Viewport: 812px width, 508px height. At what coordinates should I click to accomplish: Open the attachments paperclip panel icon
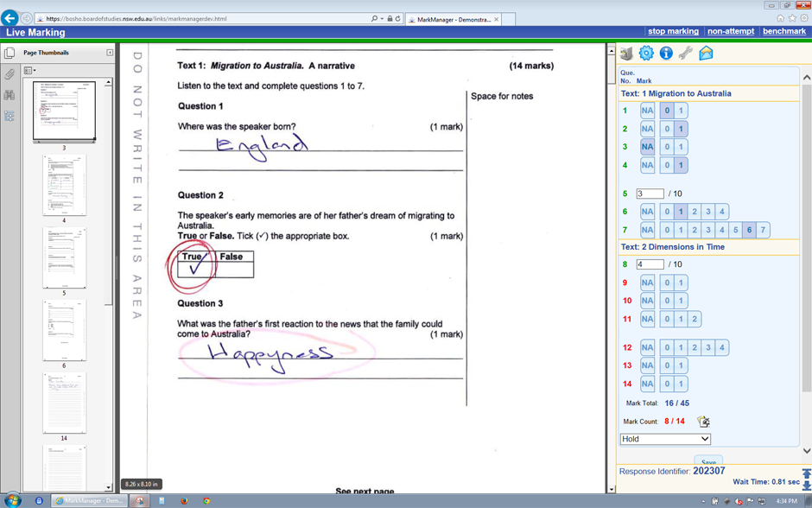pyautogui.click(x=10, y=75)
